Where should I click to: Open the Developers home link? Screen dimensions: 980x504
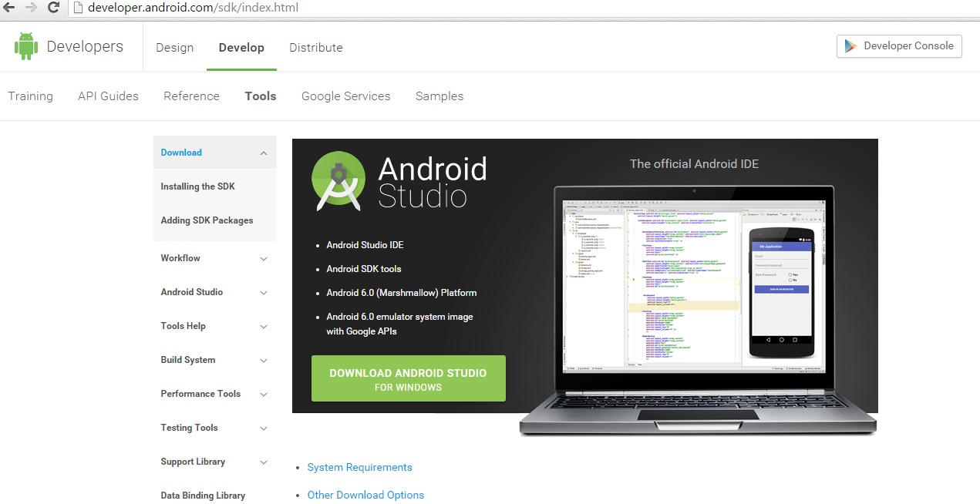tap(85, 47)
